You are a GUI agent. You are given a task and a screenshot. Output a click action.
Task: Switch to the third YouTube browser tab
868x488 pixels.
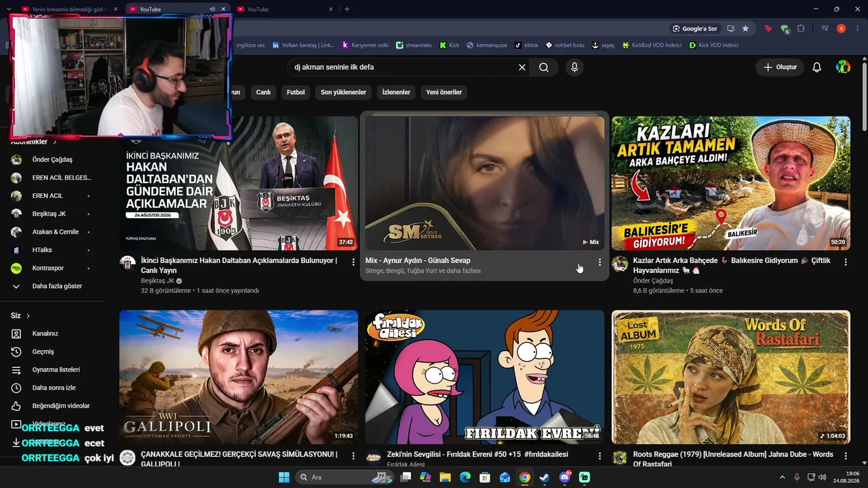click(285, 9)
